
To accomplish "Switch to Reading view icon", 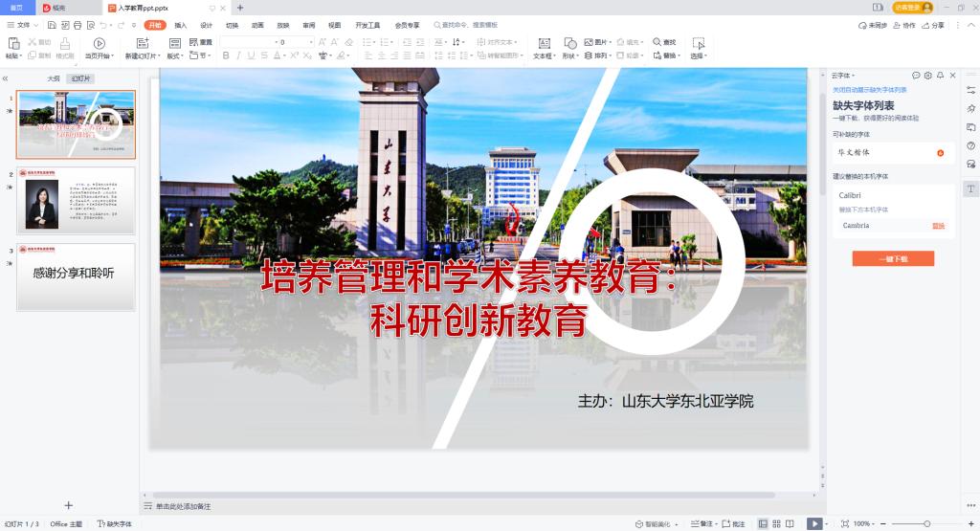I will click(790, 523).
